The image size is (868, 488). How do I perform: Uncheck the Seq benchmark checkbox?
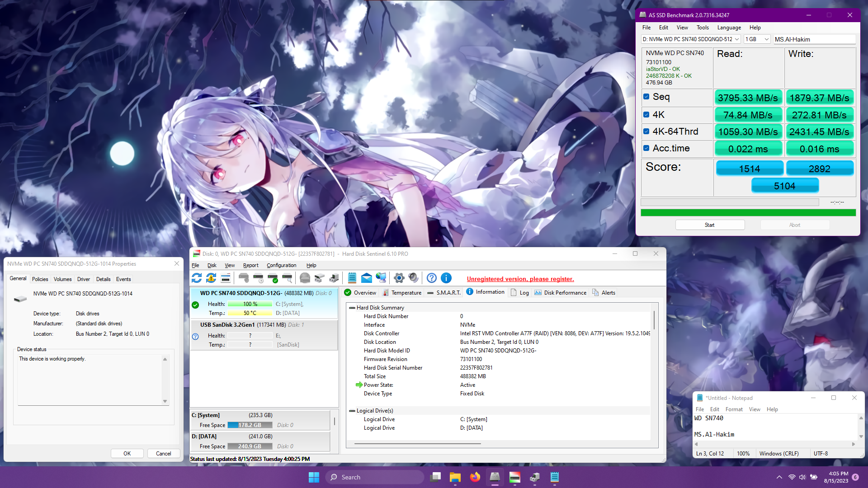(x=646, y=97)
